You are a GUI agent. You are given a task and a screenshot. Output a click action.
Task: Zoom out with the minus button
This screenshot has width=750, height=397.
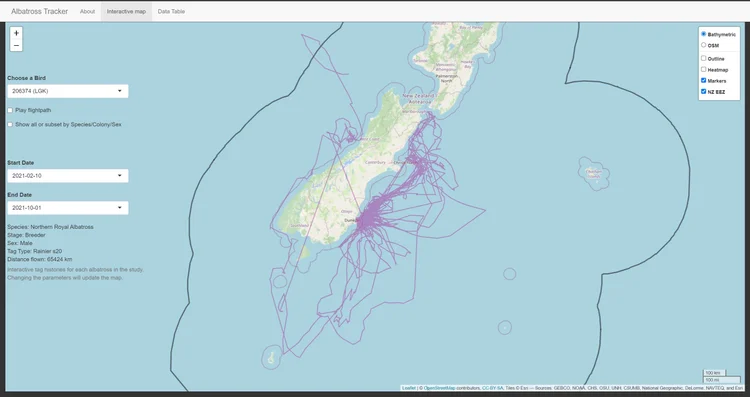click(16, 45)
